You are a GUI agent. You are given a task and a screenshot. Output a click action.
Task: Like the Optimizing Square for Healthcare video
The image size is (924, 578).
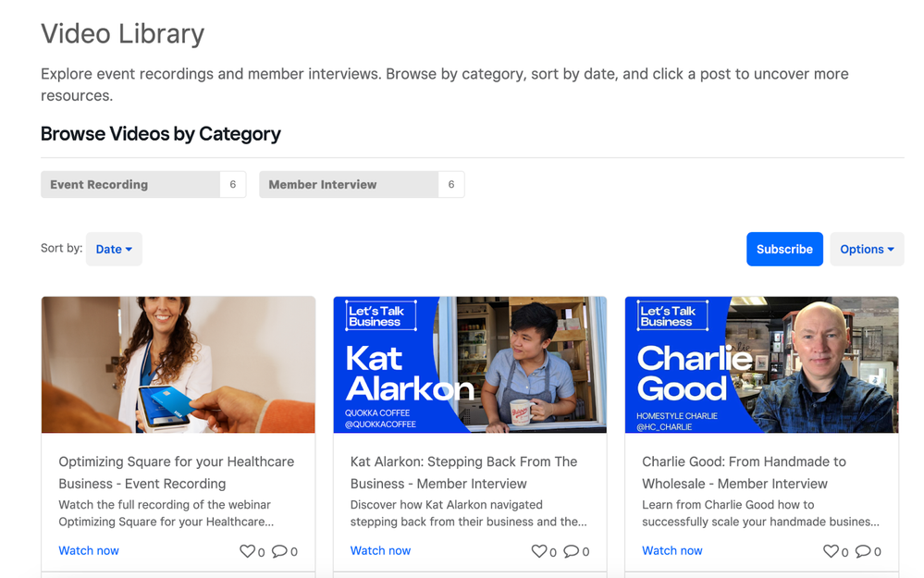(x=247, y=551)
